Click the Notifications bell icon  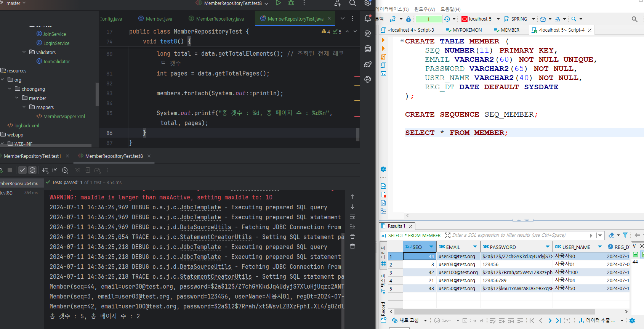point(368,18)
